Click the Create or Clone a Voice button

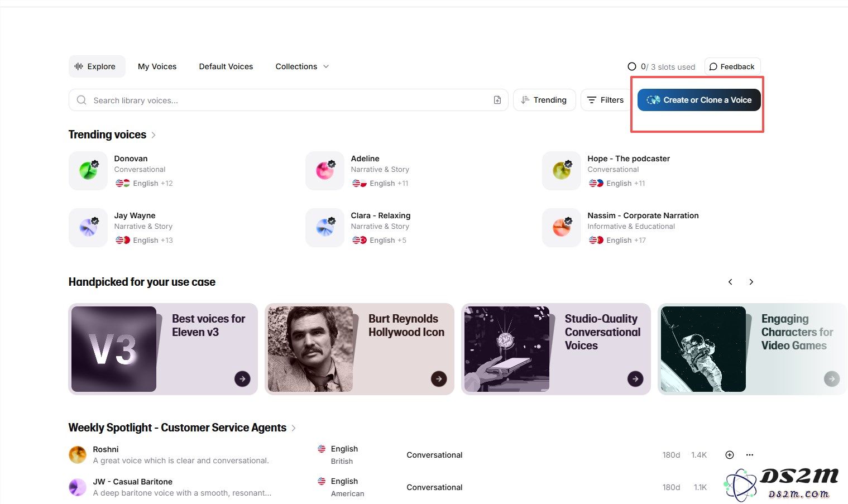click(698, 100)
